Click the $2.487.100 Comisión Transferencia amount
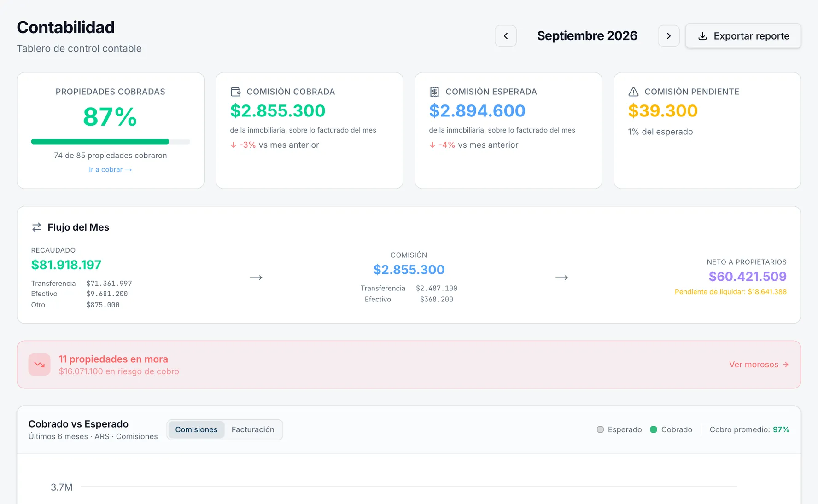Image resolution: width=818 pixels, height=504 pixels. coord(437,288)
